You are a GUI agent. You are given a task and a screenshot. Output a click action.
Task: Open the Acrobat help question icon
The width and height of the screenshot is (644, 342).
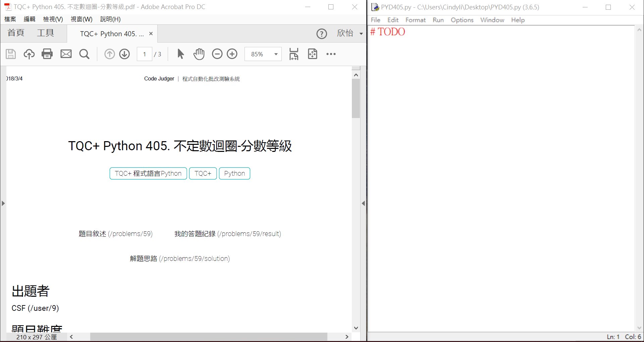(322, 34)
